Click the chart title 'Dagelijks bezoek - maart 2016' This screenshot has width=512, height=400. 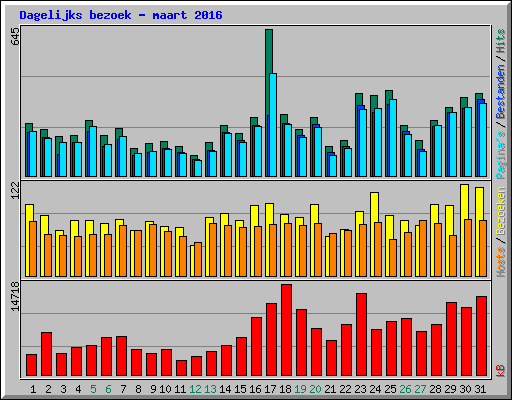(x=121, y=15)
